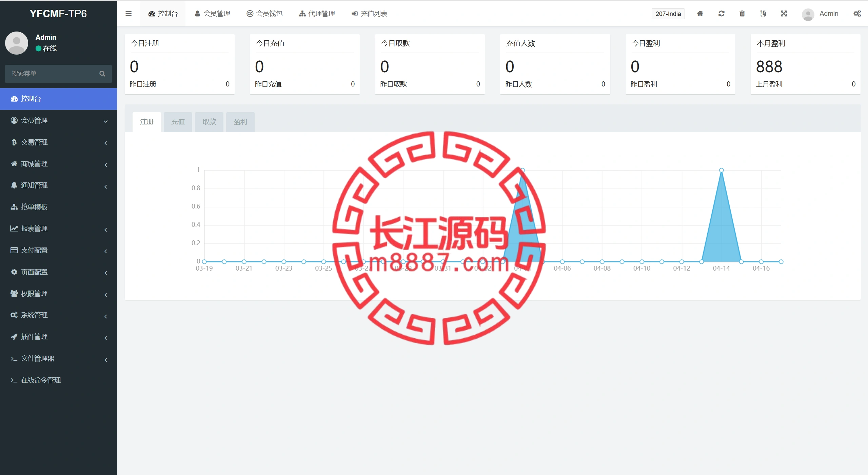Click the language translate icon
Screen dimensions: 868x475
click(763, 14)
